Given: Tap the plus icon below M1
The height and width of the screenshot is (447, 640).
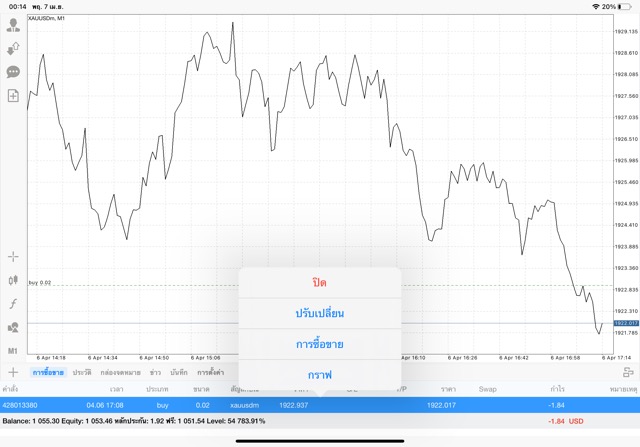Looking at the screenshot, I should click(13, 372).
